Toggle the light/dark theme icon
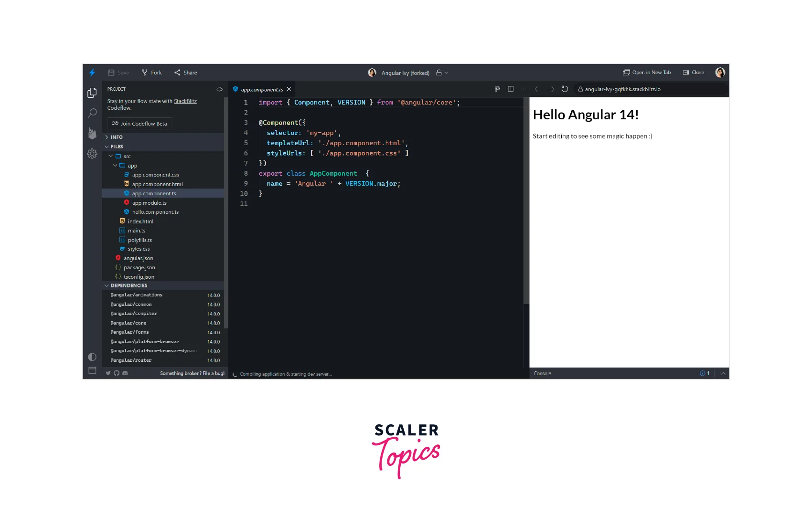This screenshot has height=526, width=812. pyautogui.click(x=92, y=357)
